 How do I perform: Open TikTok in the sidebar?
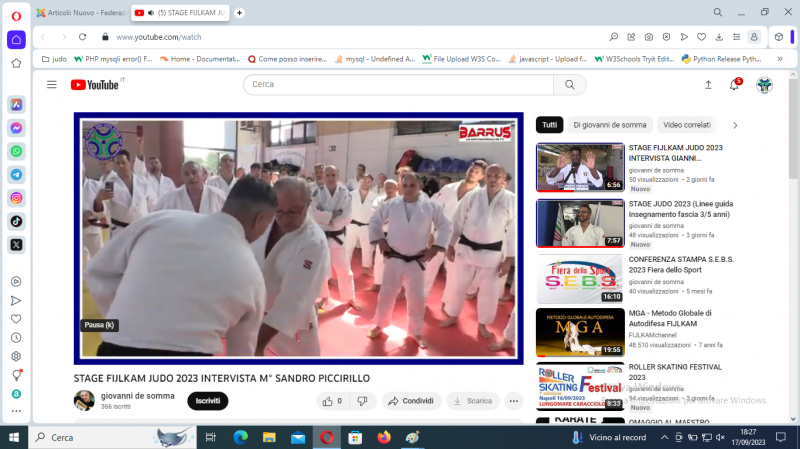pos(16,221)
